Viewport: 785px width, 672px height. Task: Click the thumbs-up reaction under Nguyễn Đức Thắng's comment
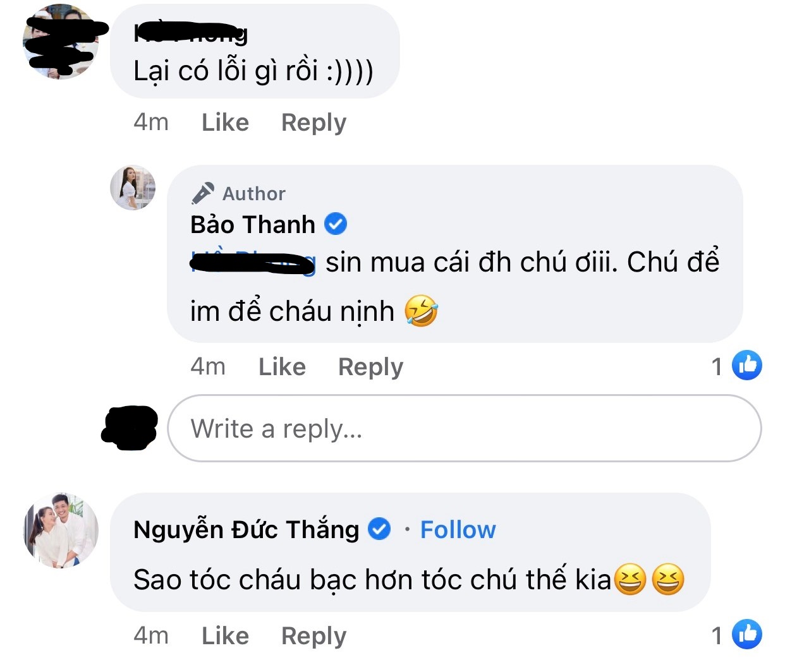[x=746, y=634]
